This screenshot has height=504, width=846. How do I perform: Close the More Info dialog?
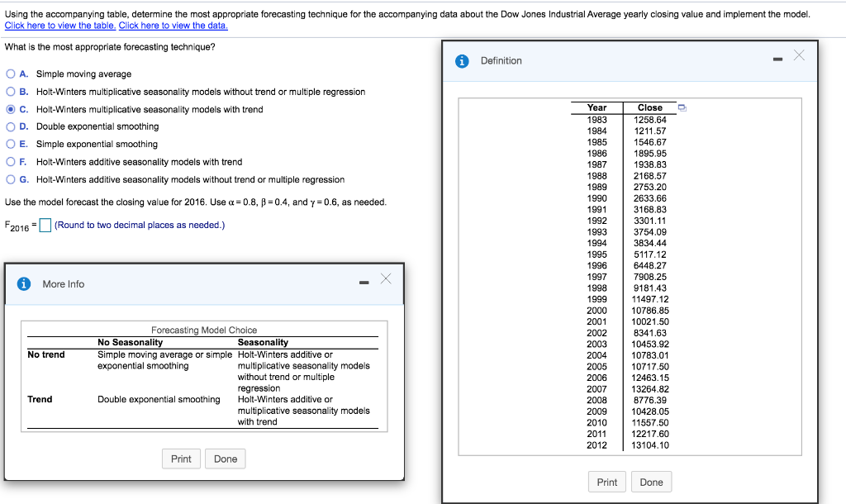386,278
